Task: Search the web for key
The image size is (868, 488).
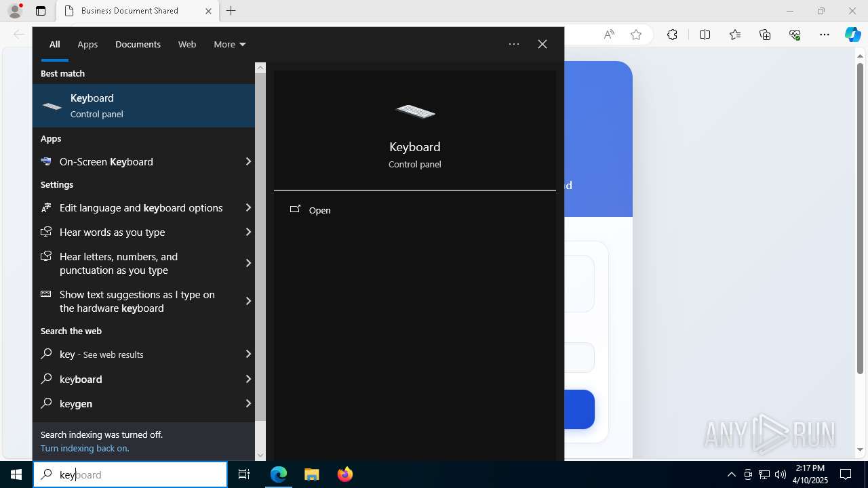Action: 137,354
